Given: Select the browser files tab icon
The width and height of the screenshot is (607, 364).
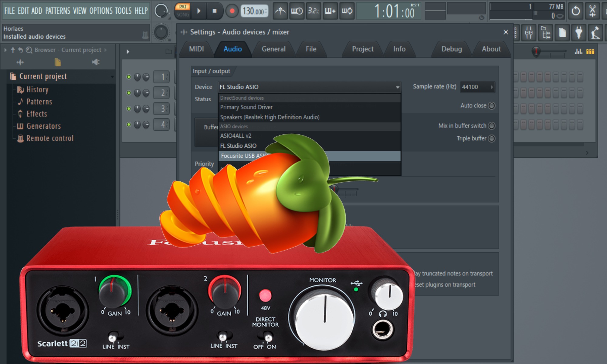Looking at the screenshot, I should tap(58, 62).
